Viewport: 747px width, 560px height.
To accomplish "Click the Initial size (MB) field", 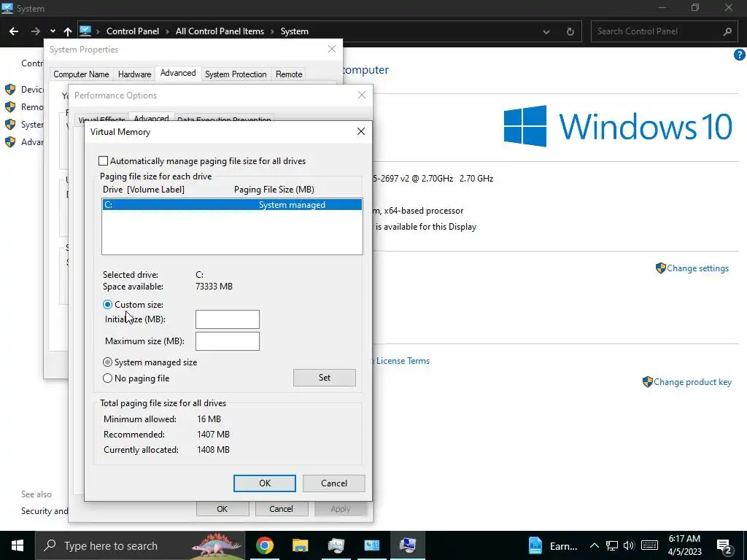I will (228, 319).
